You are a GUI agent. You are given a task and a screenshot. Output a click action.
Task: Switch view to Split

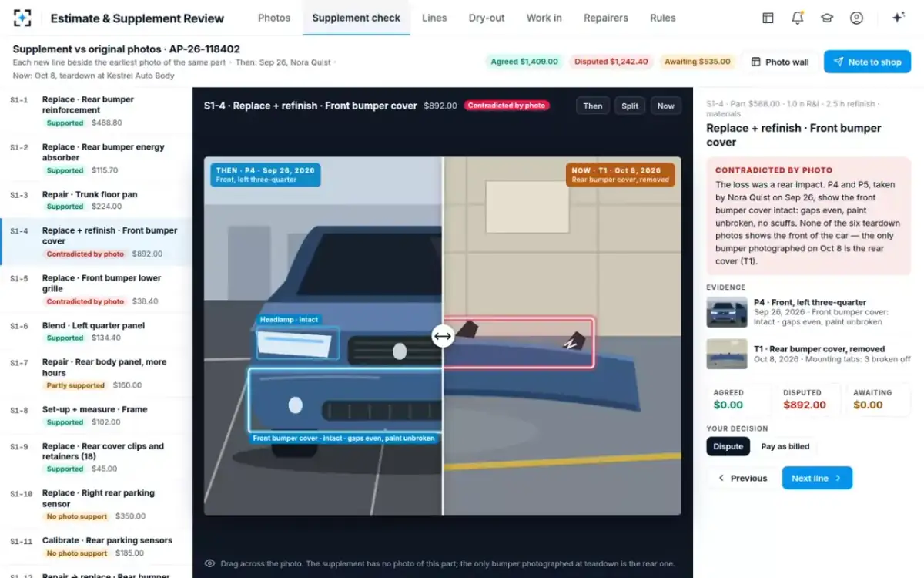pos(630,106)
